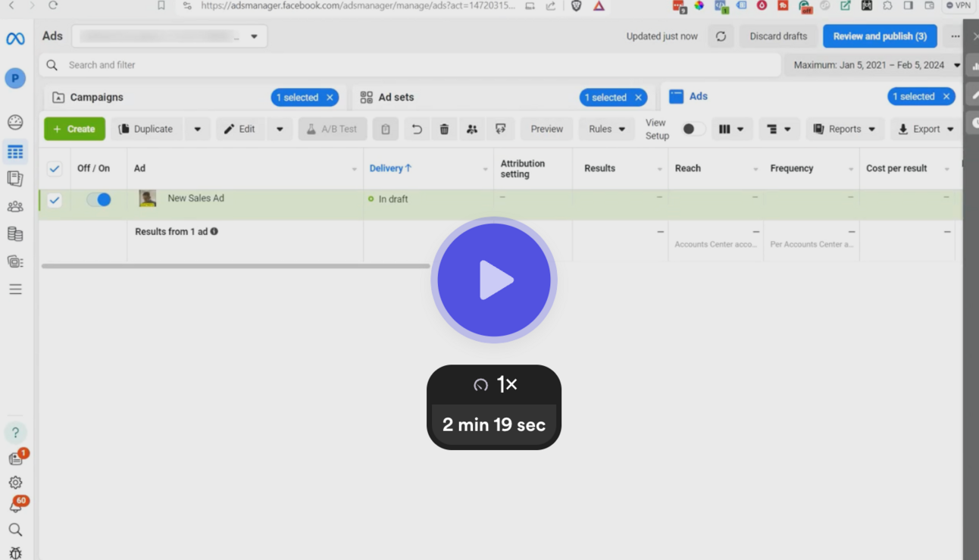
Task: Click the Delete trash icon in the toolbar
Action: coord(444,129)
